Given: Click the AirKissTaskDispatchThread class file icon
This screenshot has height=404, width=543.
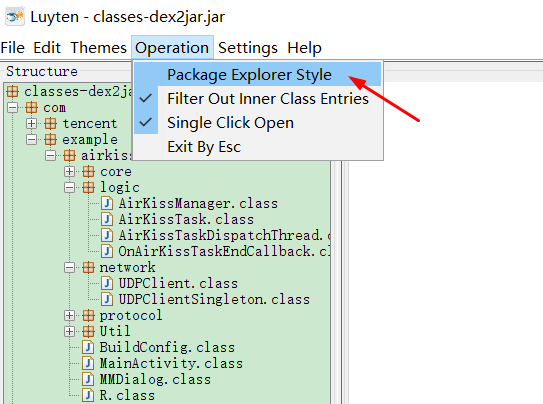Looking at the screenshot, I should (107, 235).
